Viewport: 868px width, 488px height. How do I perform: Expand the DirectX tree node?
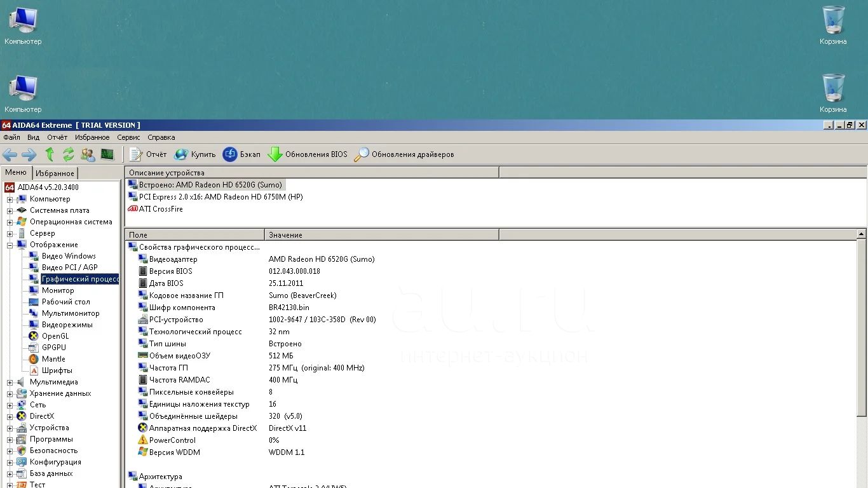pos(10,417)
